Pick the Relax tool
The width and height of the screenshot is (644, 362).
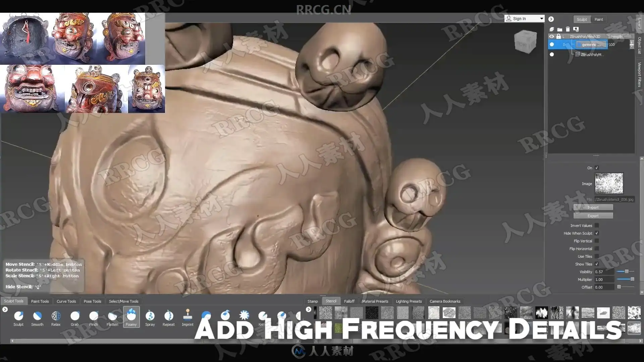56,318
